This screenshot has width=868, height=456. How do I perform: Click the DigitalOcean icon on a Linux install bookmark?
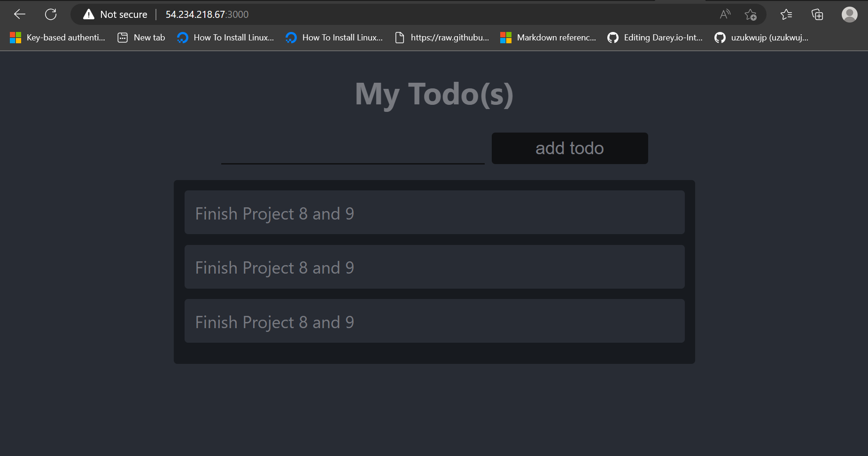tap(183, 38)
